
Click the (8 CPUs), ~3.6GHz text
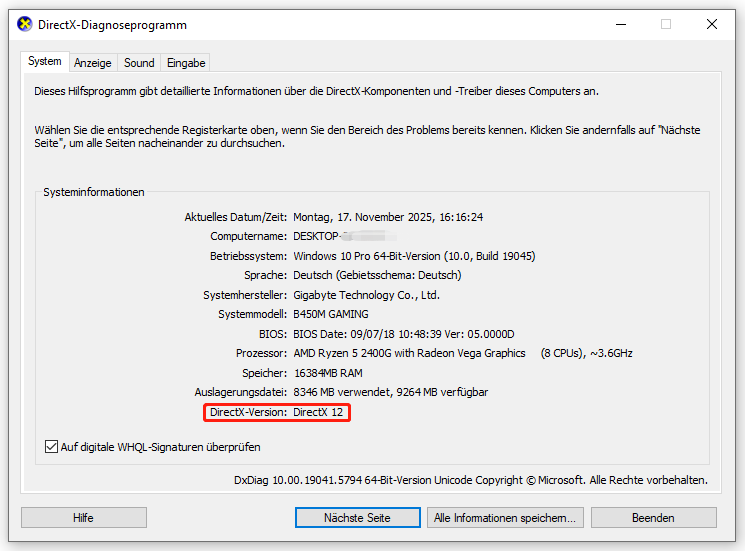pos(586,353)
